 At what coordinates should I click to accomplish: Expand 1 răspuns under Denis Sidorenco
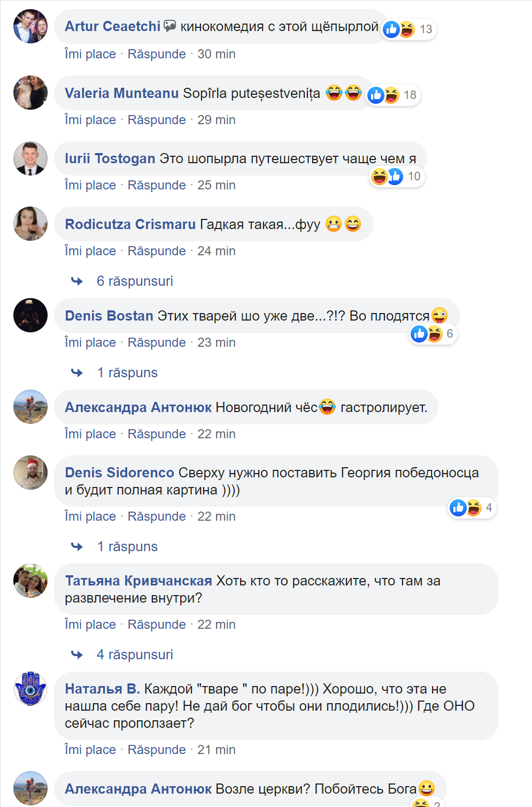[x=127, y=546]
